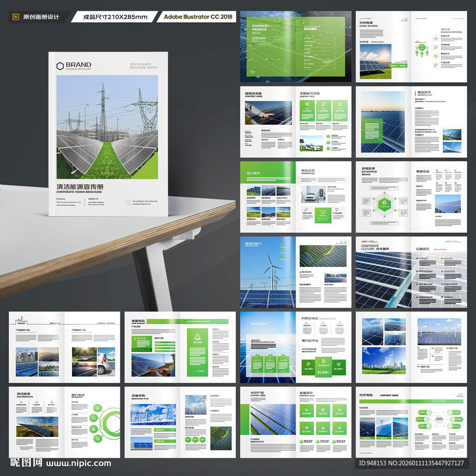
Task: Click the hexagon graphic with number 6
Action: coord(384,204)
